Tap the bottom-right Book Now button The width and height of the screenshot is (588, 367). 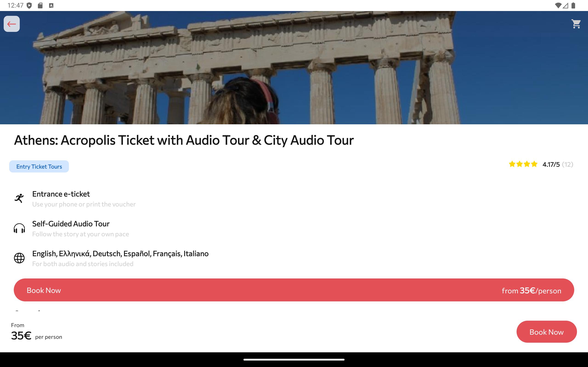tap(546, 332)
